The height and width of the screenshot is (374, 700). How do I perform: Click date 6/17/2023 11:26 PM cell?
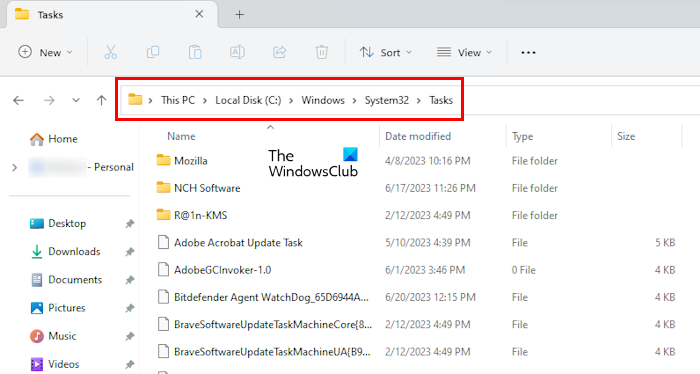pyautogui.click(x=430, y=188)
